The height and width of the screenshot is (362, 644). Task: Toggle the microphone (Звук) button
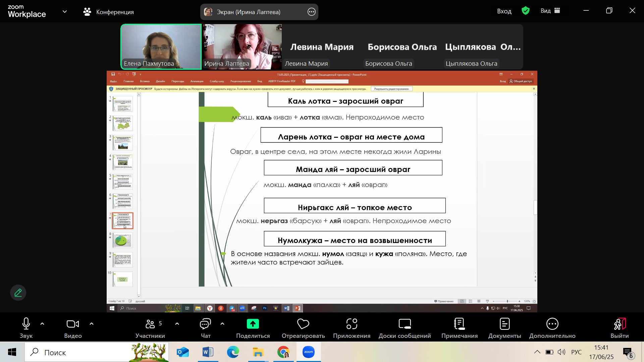26,324
